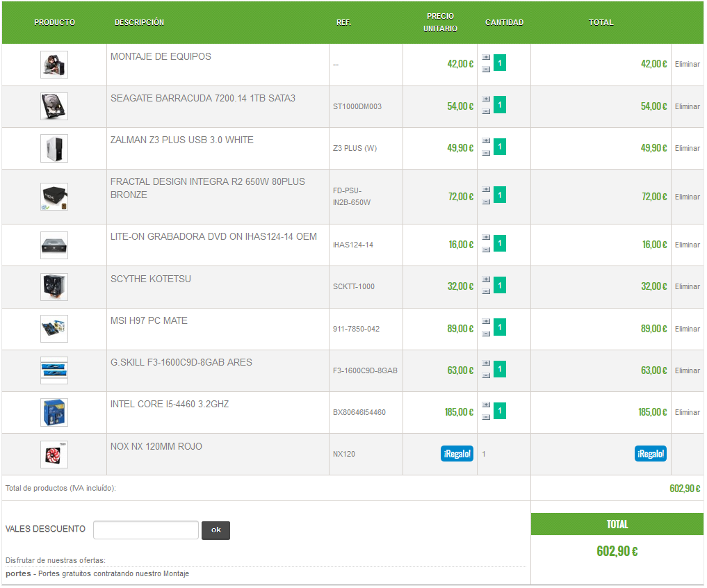Select the quantity box for Intel Core i5-4460
Screen dimensions: 707x588
(500, 411)
